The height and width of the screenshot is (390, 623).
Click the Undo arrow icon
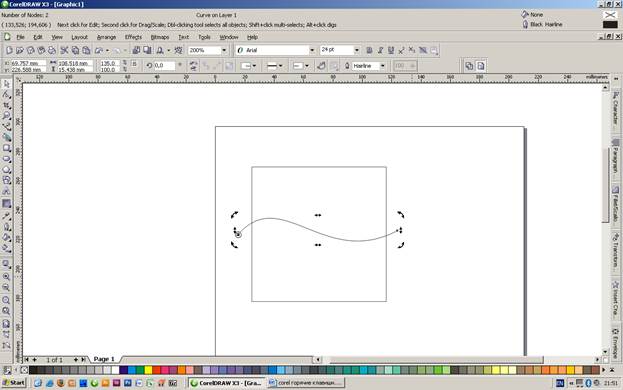tap(99, 50)
